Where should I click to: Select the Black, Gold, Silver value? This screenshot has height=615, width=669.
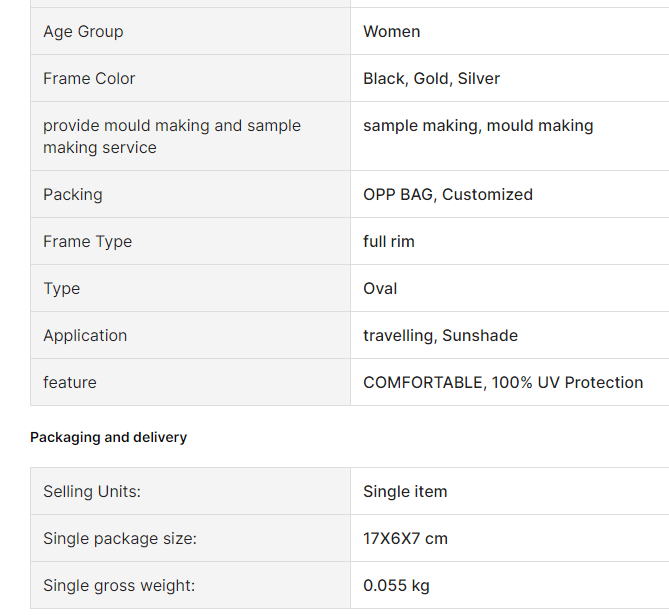[431, 79]
